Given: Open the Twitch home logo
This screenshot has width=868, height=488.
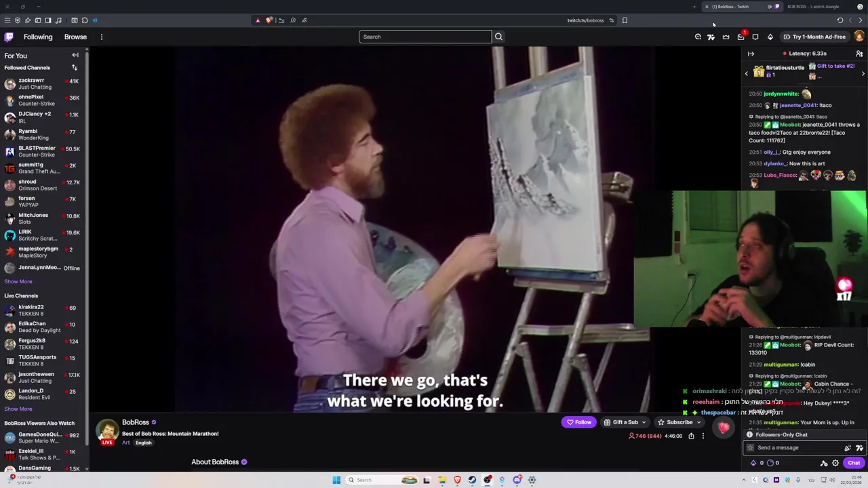Looking at the screenshot, I should (9, 37).
